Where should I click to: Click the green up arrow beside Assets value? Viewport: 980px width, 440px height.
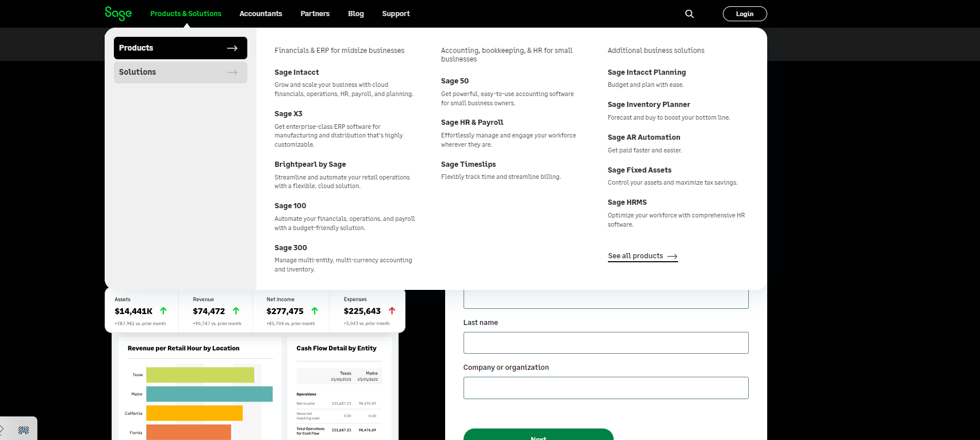pos(163,311)
